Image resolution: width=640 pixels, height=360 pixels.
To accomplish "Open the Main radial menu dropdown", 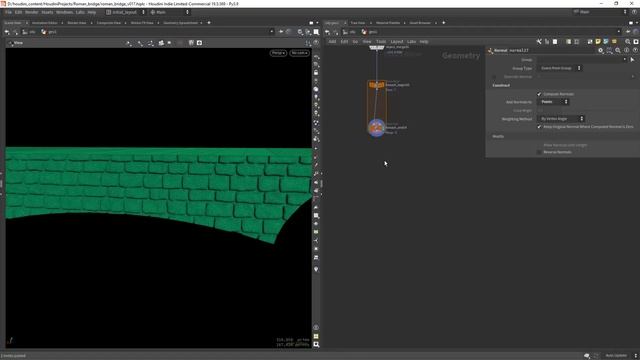I will tap(170, 12).
